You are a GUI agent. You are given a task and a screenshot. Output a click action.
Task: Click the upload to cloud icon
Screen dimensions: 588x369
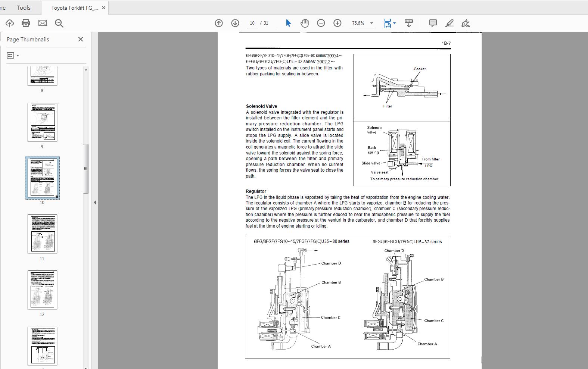[10, 23]
